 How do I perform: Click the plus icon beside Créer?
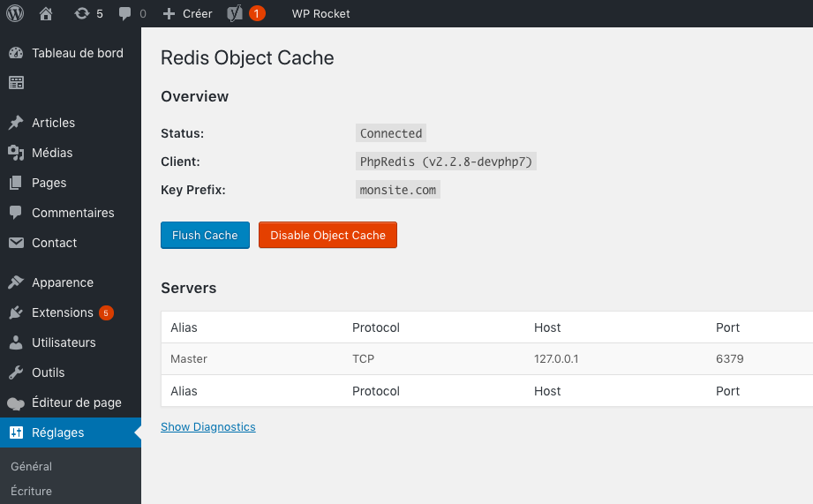(x=169, y=14)
